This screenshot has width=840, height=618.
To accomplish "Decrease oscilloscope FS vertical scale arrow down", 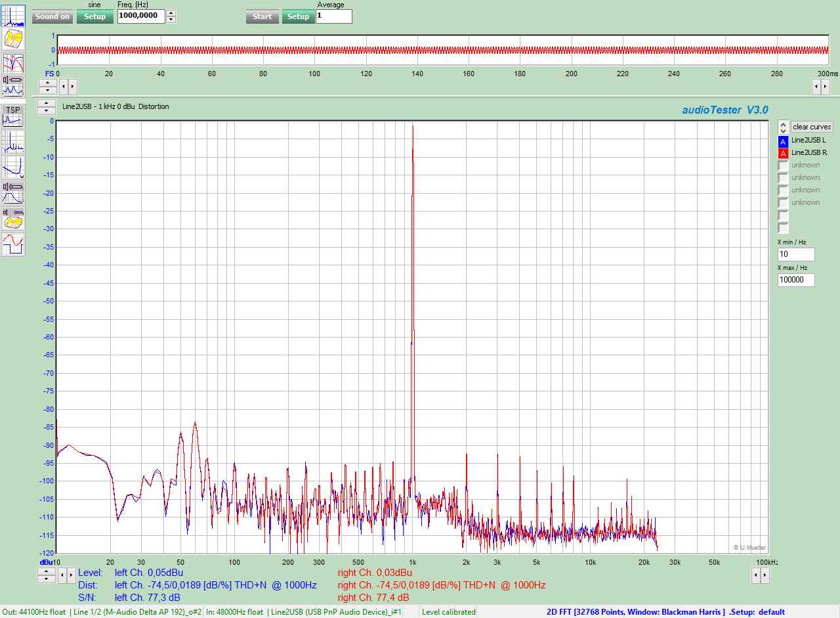I will [x=47, y=90].
